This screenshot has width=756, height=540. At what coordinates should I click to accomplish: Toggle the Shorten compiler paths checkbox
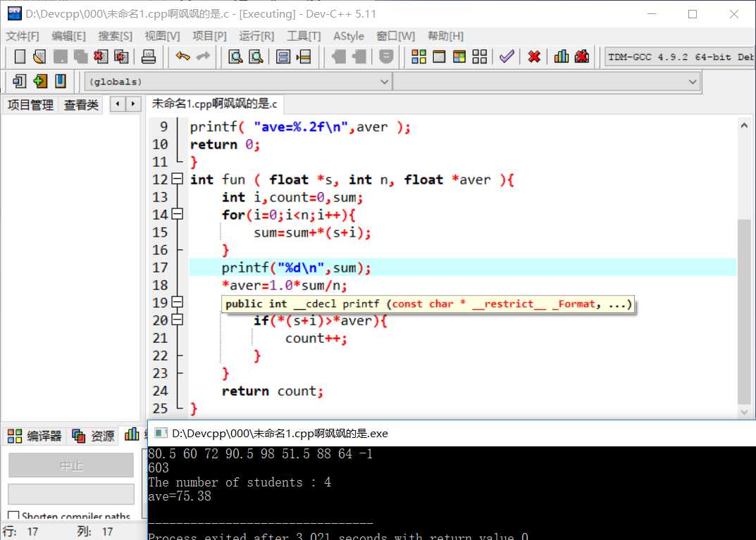point(14,516)
